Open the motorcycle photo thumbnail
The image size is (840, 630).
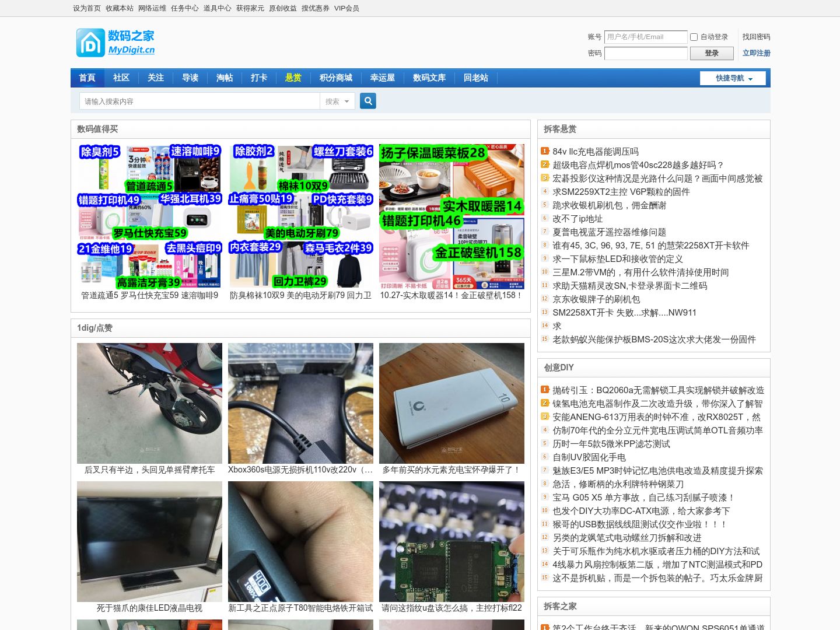(x=149, y=403)
